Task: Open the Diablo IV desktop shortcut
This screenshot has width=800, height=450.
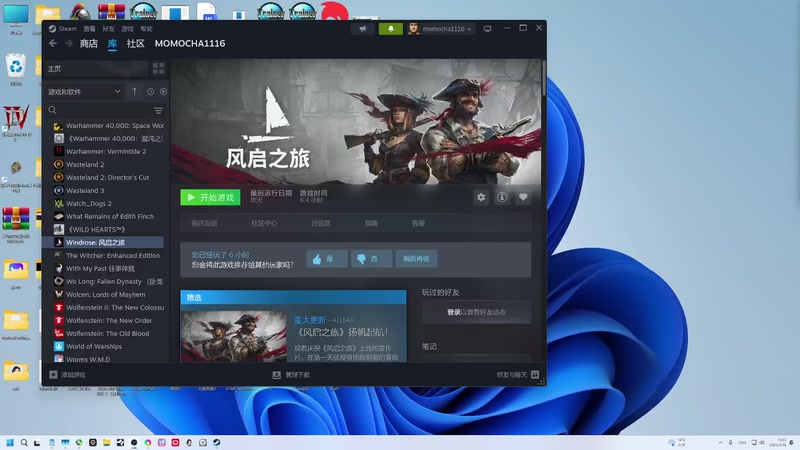Action: pos(16,123)
